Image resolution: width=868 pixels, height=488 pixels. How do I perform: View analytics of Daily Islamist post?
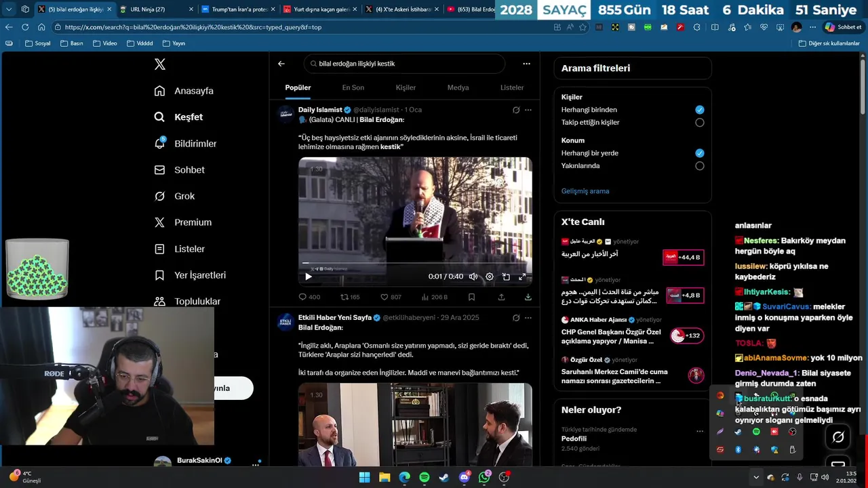click(434, 297)
